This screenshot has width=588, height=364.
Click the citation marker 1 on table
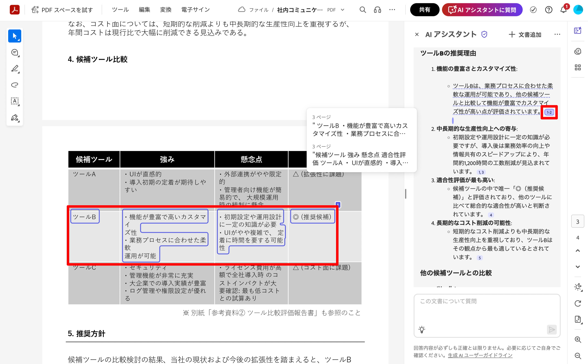point(338,205)
